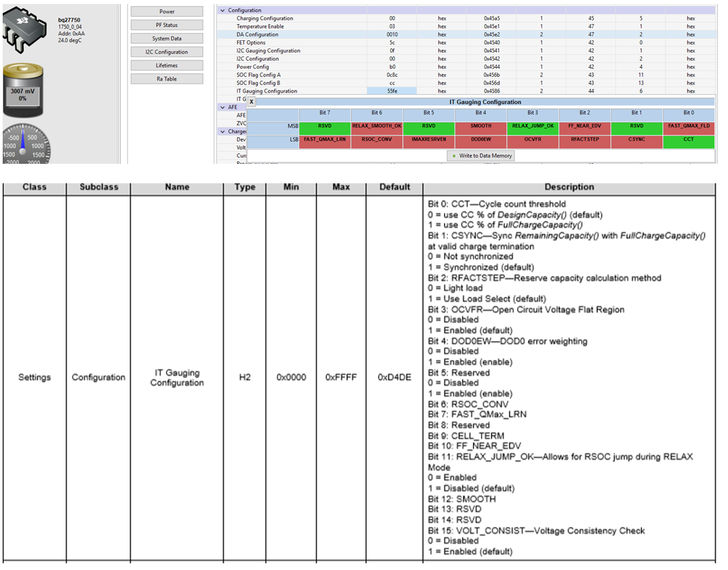Toggle the FF_NEAR_EDV bit
Image resolution: width=728 pixels, height=570 pixels.
click(585, 129)
